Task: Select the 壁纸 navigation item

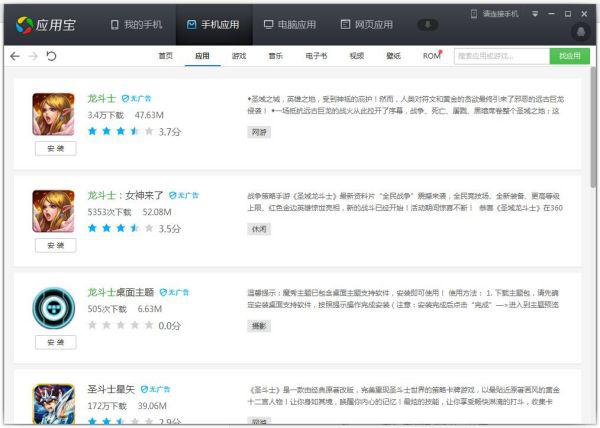Action: [393, 56]
